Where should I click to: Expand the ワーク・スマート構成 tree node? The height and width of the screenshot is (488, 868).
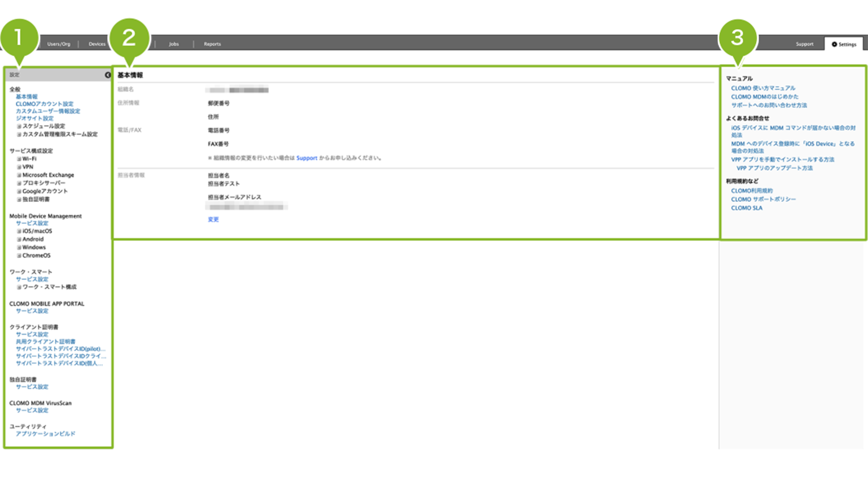(x=19, y=287)
